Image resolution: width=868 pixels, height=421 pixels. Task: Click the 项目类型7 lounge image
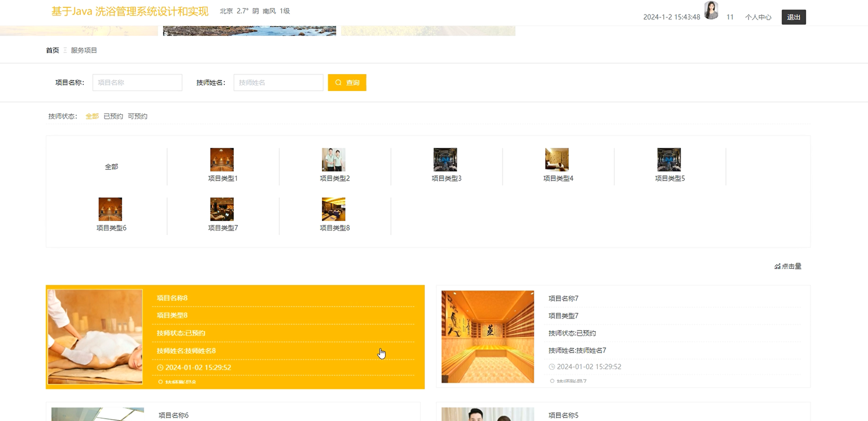tap(222, 209)
